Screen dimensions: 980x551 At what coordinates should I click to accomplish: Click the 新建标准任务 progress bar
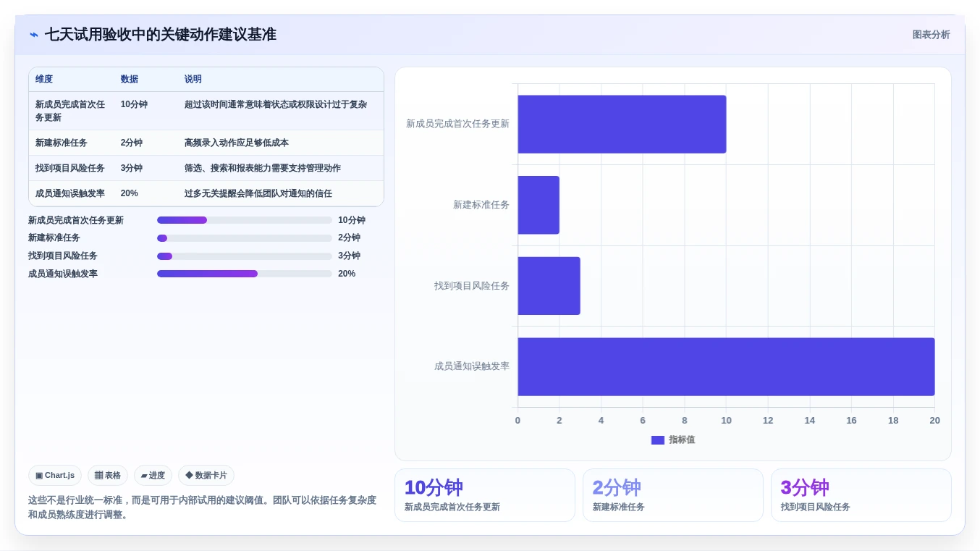coord(245,237)
